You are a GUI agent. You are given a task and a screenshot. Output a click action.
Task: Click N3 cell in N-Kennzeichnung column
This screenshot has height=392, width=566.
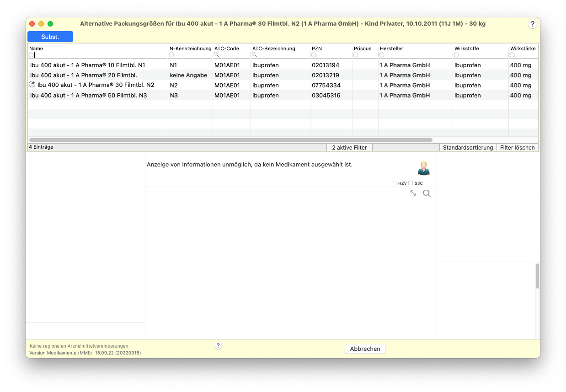[x=173, y=96]
